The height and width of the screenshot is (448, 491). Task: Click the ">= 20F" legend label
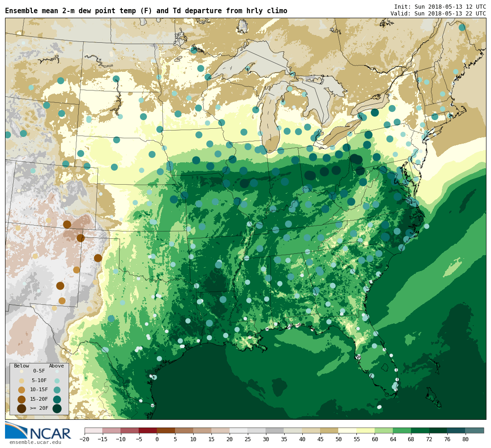coord(39,408)
